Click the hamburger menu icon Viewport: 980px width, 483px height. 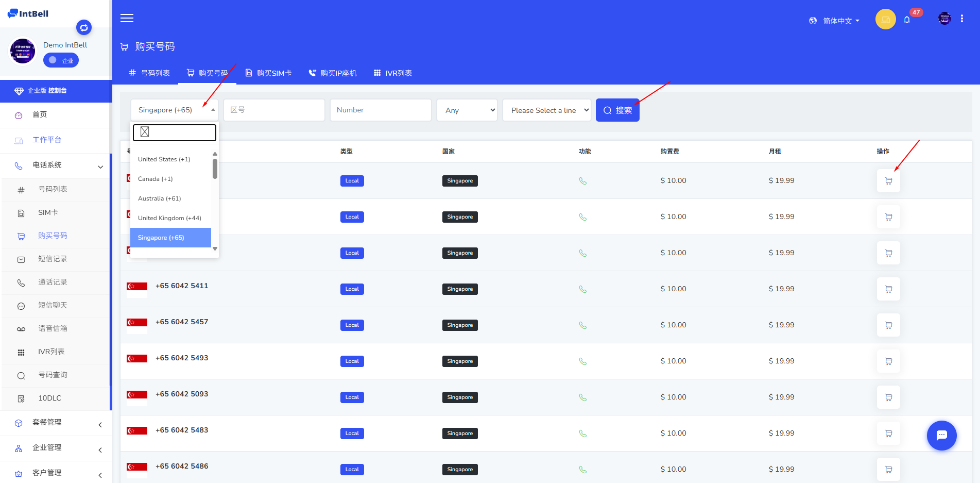[x=127, y=19]
